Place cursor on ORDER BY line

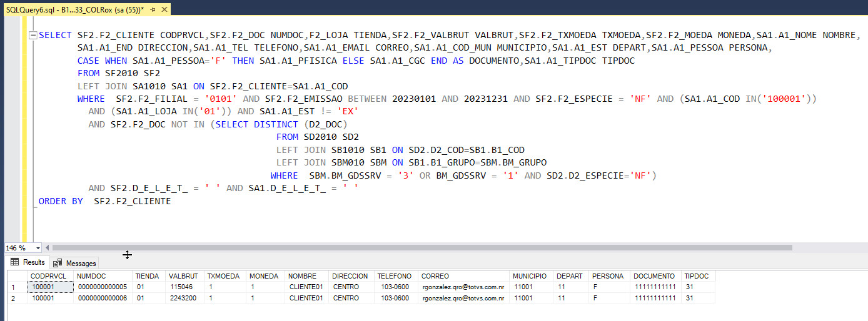click(104, 201)
